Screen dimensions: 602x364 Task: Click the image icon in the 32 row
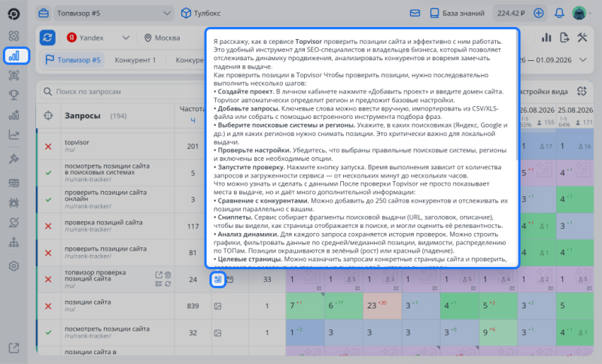coord(217,332)
